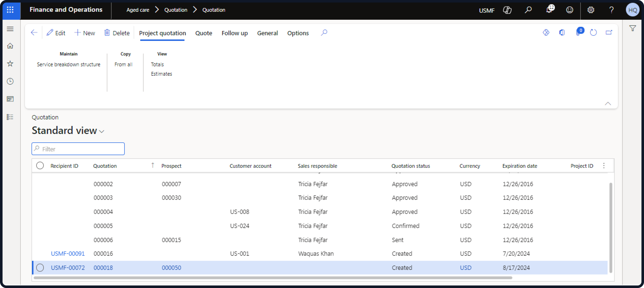The image size is (644, 288).
Task: Open Settings gear in top bar
Action: tap(591, 10)
